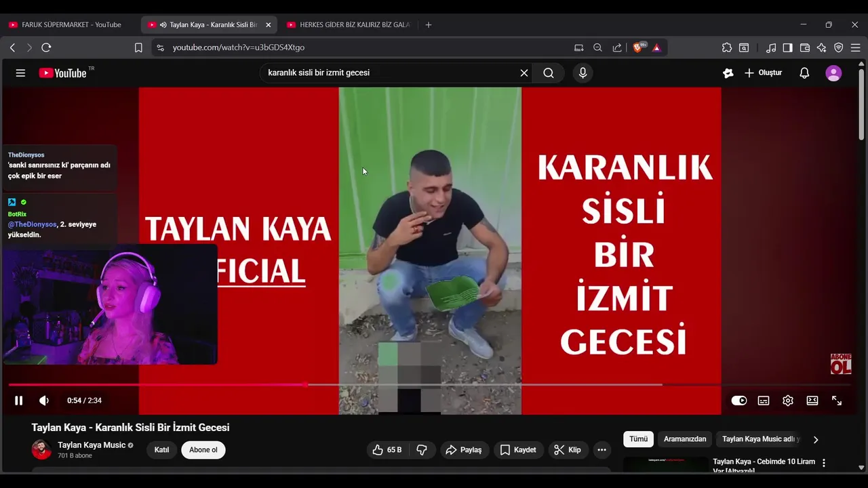868x488 pixels.
Task: Open the Oluştur create menu
Action: click(x=764, y=73)
